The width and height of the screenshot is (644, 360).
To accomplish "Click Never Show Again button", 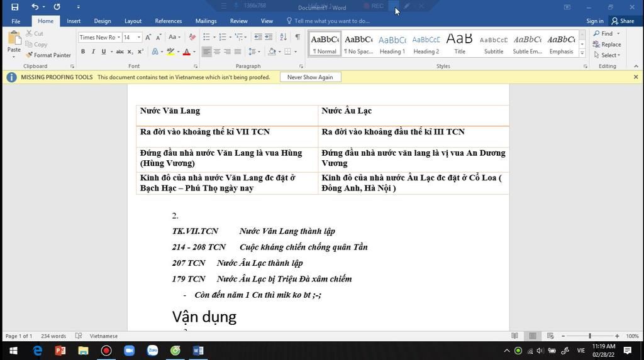I will click(310, 77).
